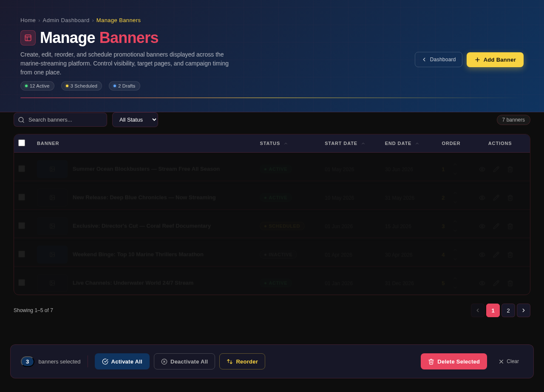
Task: Move Live Channels banner up in order
Action: [x=455, y=278]
